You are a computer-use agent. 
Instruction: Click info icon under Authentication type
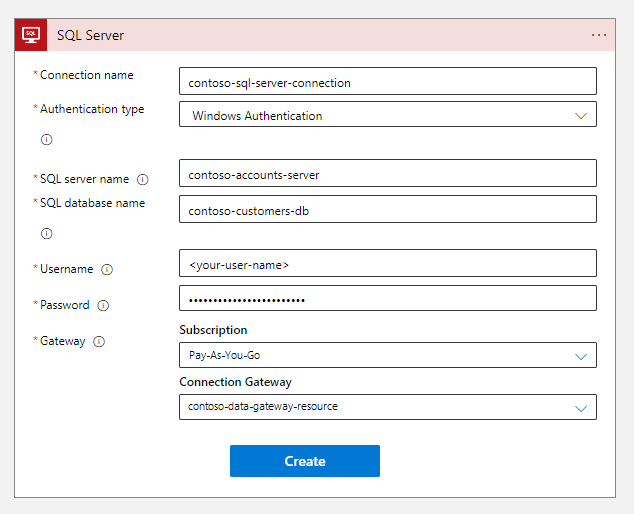click(x=46, y=139)
